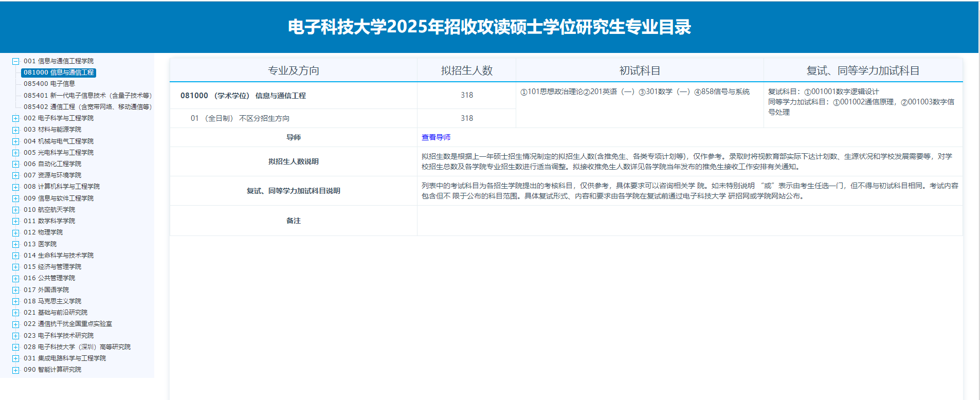
Task: Click the page title 电子科技大学2025年招收攻读硕士学位研究生专业目录
Action: (489, 27)
